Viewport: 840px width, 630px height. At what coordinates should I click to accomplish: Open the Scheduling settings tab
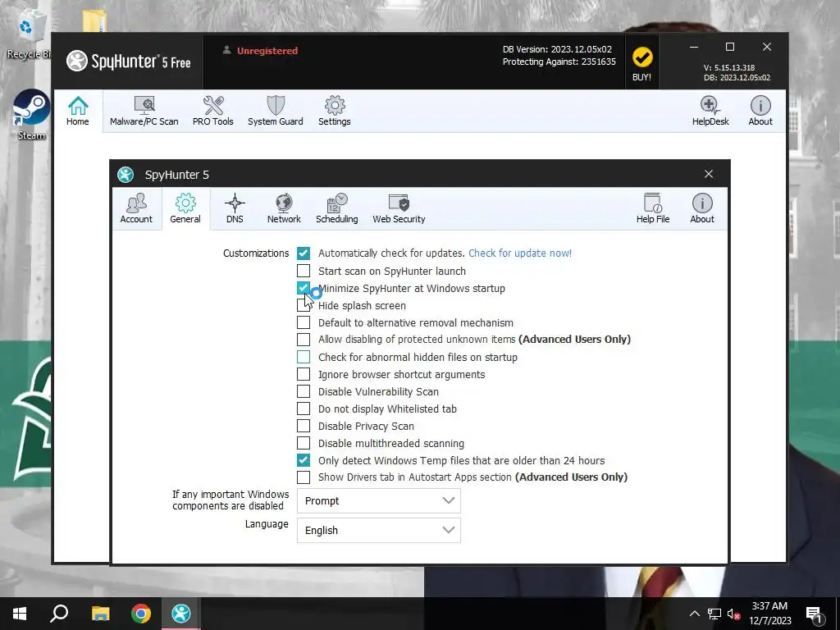click(x=337, y=208)
